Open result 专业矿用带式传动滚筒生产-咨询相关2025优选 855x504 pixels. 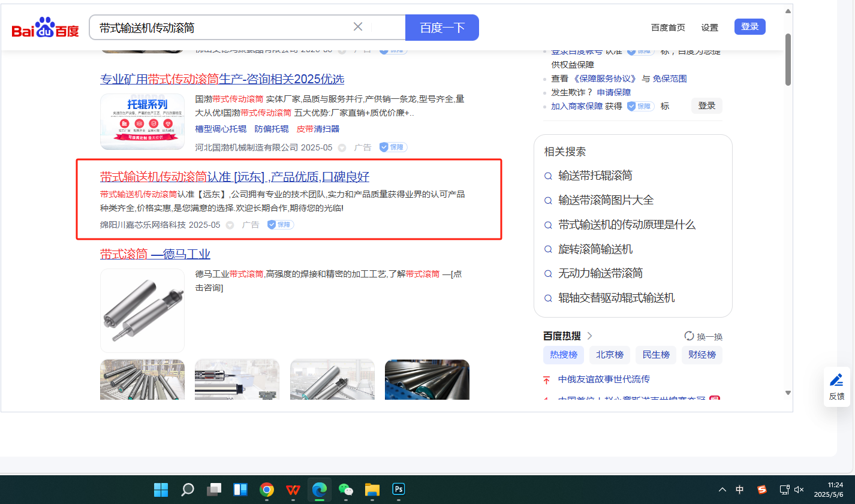pos(222,79)
